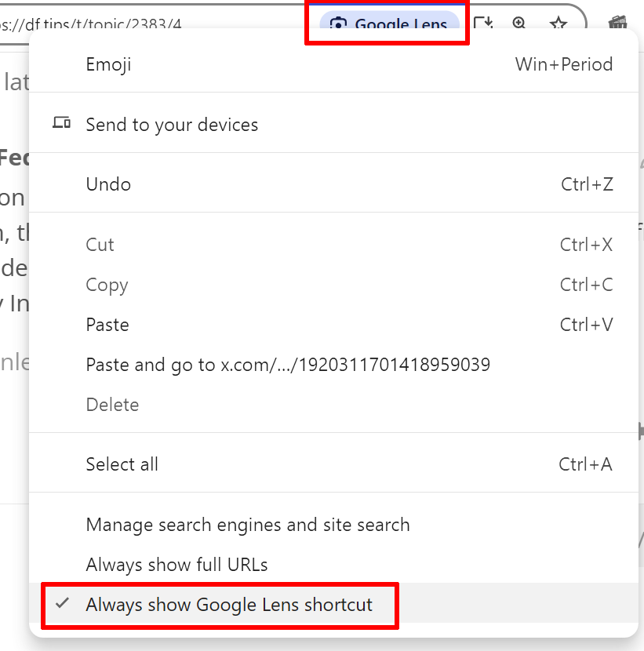Screen dimensions: 644x651
Task: Open Manage search engines and site search
Action: 333,525
